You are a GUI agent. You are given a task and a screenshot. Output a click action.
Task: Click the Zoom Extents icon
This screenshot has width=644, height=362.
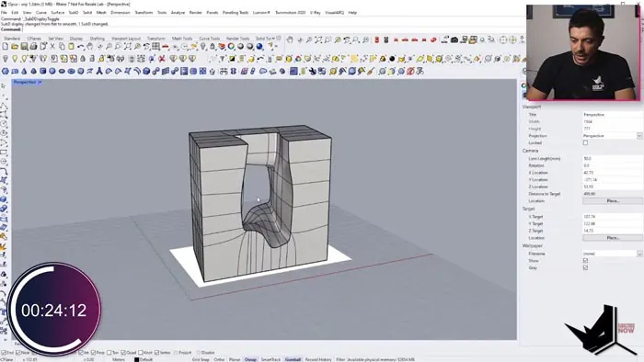pyautogui.click(x=128, y=46)
